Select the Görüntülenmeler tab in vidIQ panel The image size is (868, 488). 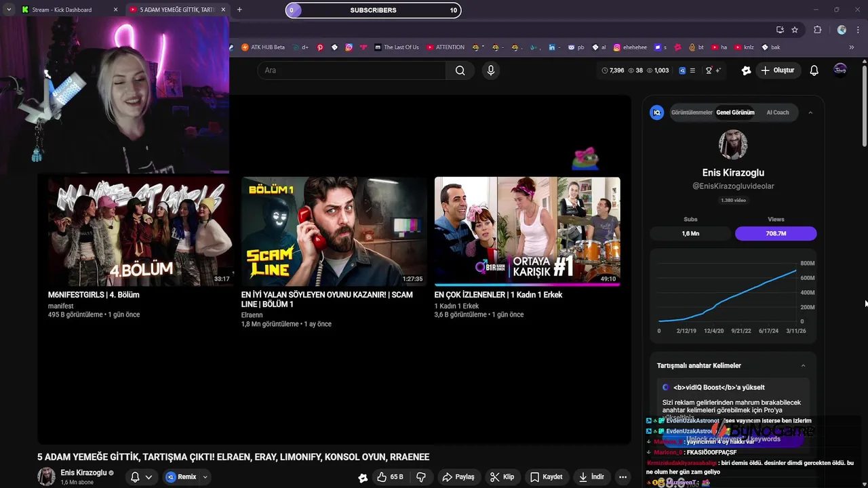[692, 113]
